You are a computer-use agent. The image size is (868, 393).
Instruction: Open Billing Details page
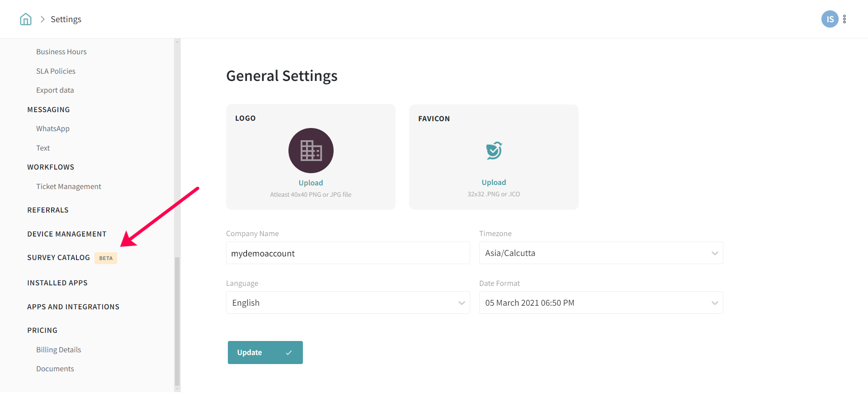pyautogui.click(x=59, y=350)
